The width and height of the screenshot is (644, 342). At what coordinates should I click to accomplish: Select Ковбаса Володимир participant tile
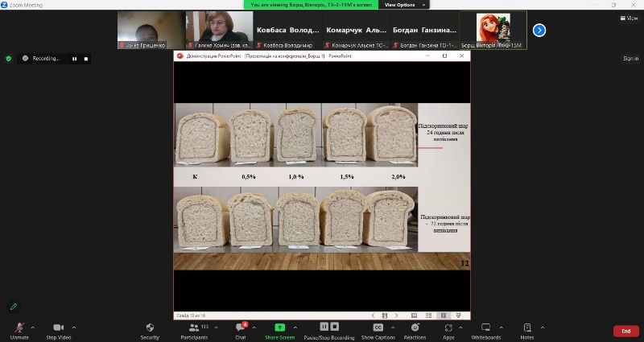tap(287, 30)
